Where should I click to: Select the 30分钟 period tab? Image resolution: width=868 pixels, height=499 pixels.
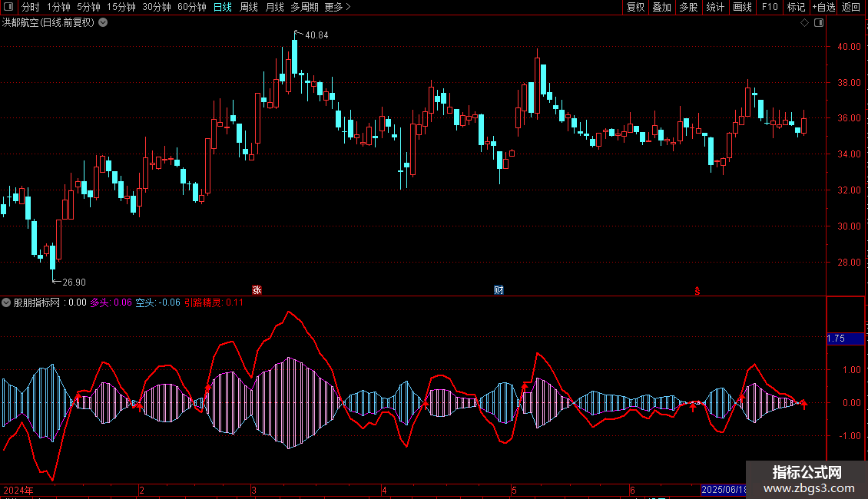point(156,7)
